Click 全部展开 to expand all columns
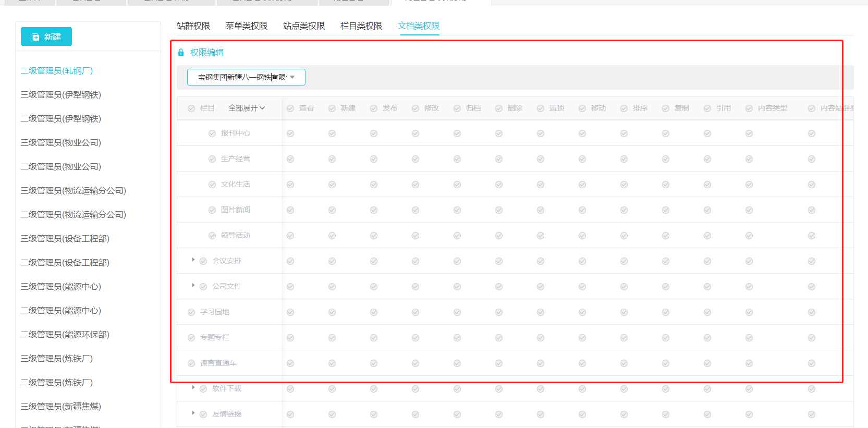868x428 pixels. tap(247, 108)
